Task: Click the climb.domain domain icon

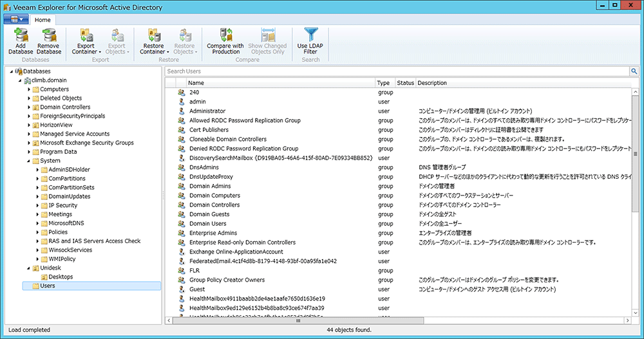Action: pos(27,80)
